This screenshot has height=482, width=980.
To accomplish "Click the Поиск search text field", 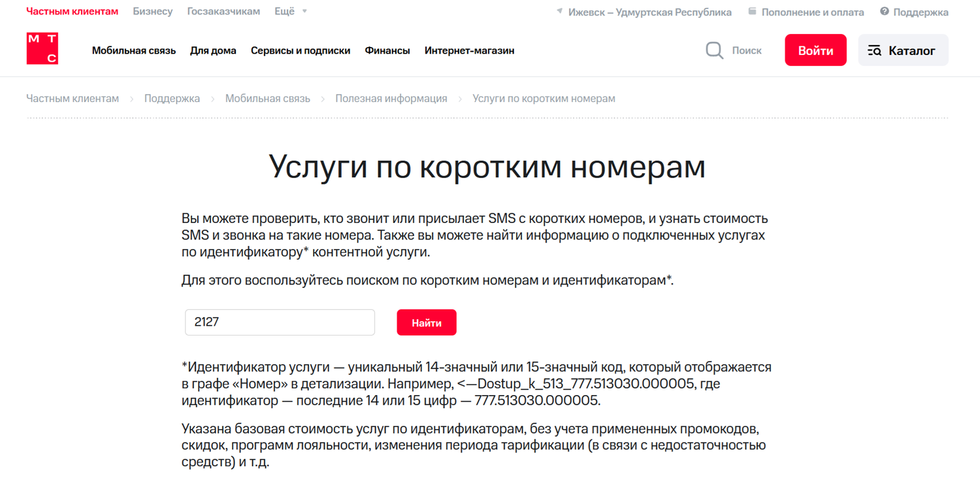I will (x=747, y=50).
